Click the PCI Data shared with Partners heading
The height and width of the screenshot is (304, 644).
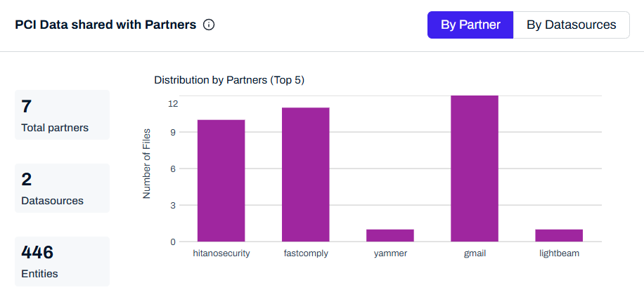point(105,25)
